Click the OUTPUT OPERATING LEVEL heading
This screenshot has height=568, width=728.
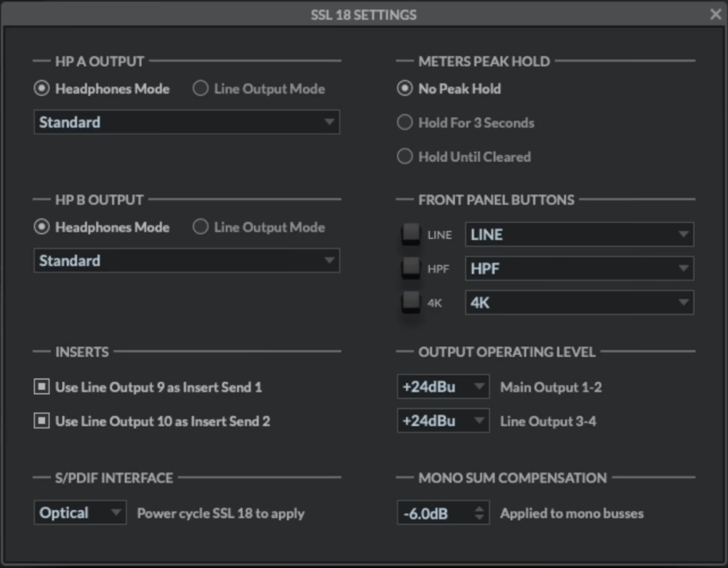click(x=507, y=352)
